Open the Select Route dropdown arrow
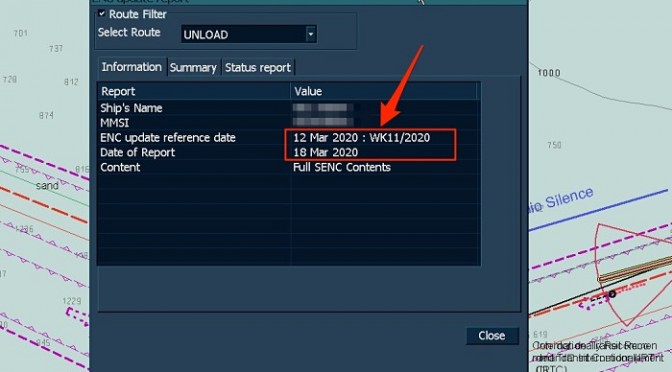672x372 pixels. [311, 34]
